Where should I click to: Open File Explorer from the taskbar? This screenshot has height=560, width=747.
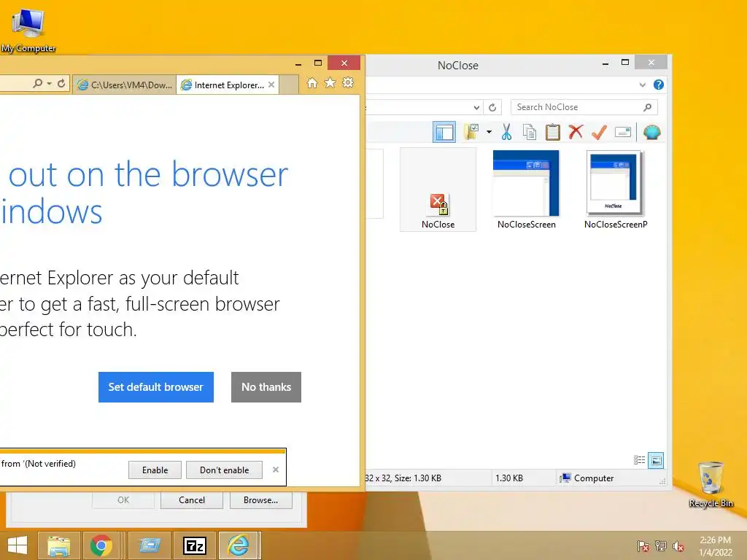[x=58, y=545]
